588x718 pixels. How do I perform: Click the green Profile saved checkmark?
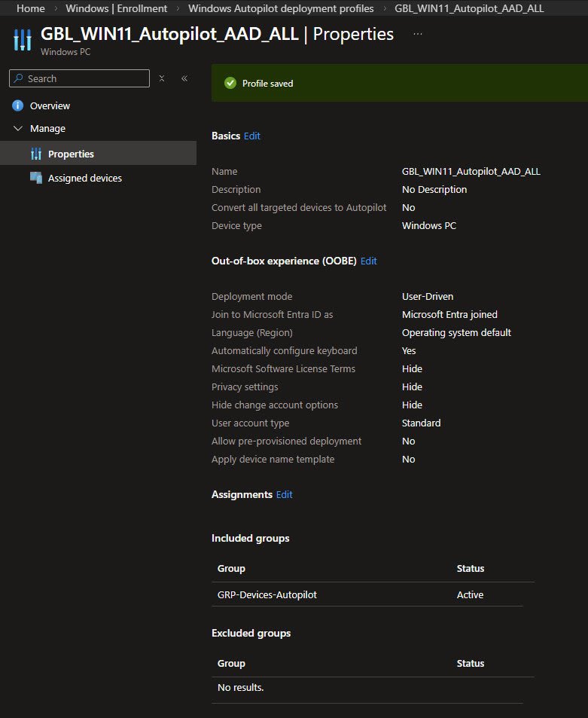(230, 83)
